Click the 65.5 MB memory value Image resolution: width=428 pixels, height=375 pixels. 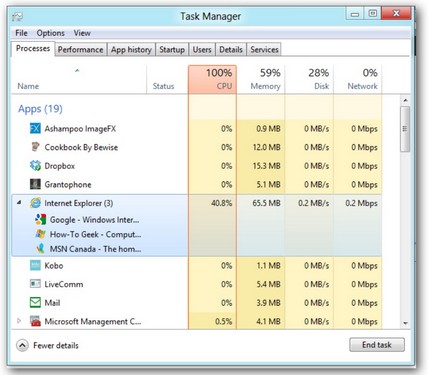pyautogui.click(x=266, y=203)
